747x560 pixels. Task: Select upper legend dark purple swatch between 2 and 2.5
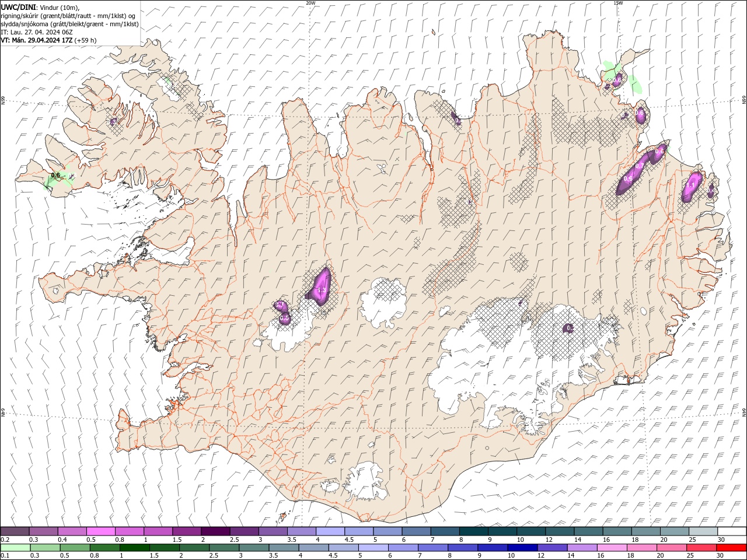click(x=215, y=531)
